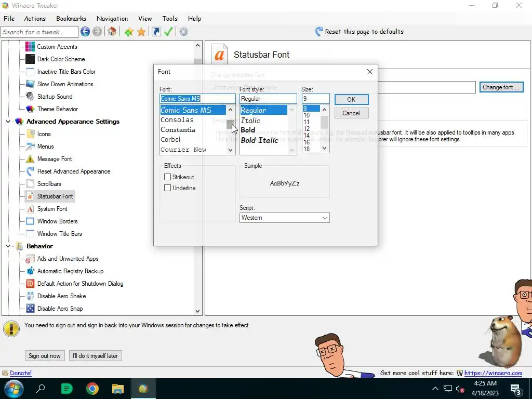The height and width of the screenshot is (399, 532).
Task: Collapse the Behavior tree group
Action: [8, 246]
